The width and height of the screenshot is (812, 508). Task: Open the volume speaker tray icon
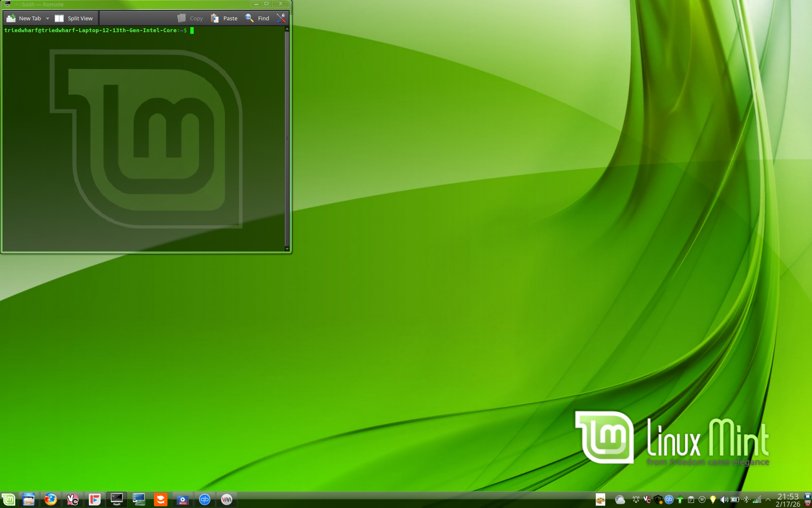coord(724,500)
